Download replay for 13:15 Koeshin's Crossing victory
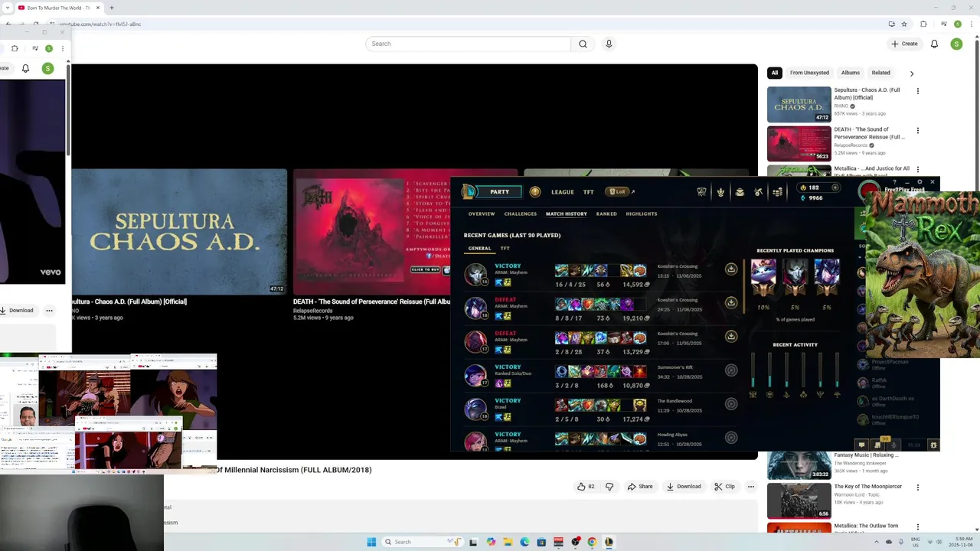 pyautogui.click(x=731, y=269)
